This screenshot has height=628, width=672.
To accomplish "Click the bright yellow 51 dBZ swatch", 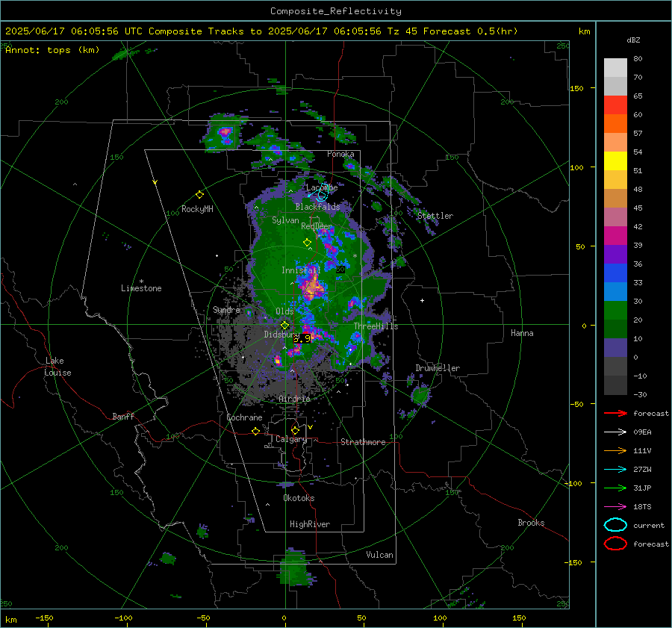I will click(615, 161).
